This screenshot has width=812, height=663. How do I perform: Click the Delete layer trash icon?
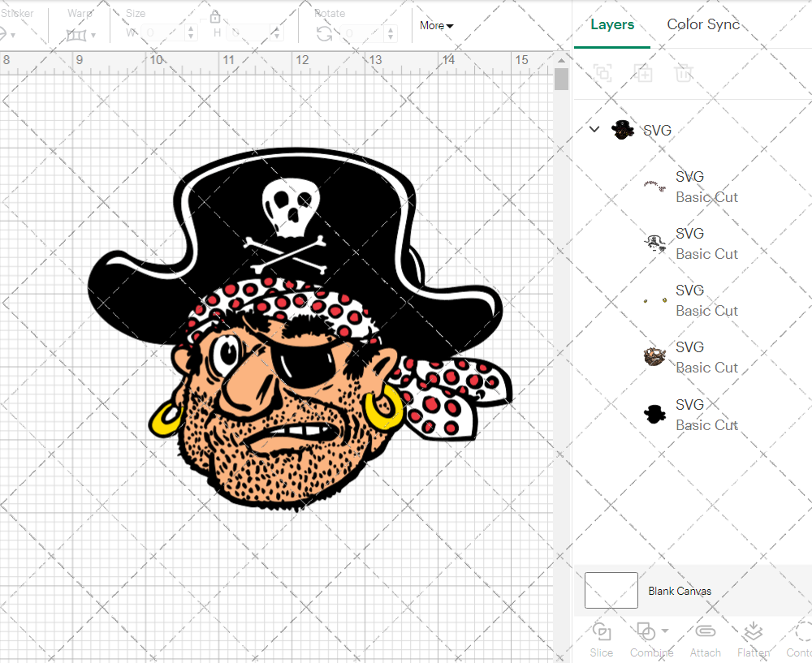click(x=684, y=73)
